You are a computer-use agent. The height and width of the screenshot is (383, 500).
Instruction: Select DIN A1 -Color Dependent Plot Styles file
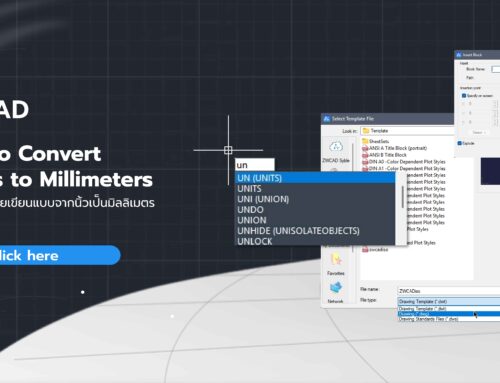404,168
